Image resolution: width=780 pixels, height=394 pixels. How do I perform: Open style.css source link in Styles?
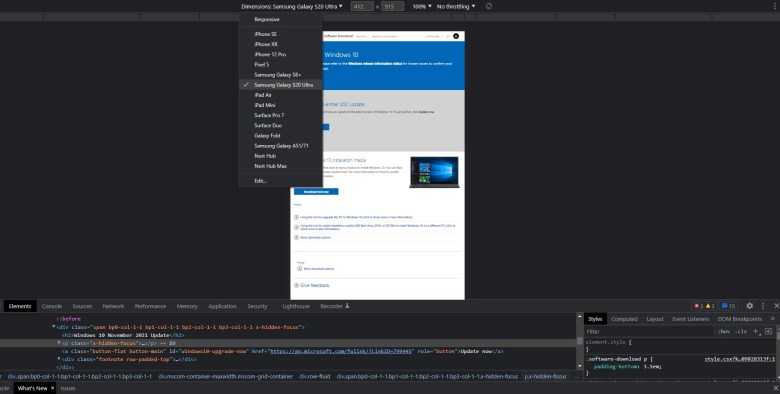[x=739, y=359]
